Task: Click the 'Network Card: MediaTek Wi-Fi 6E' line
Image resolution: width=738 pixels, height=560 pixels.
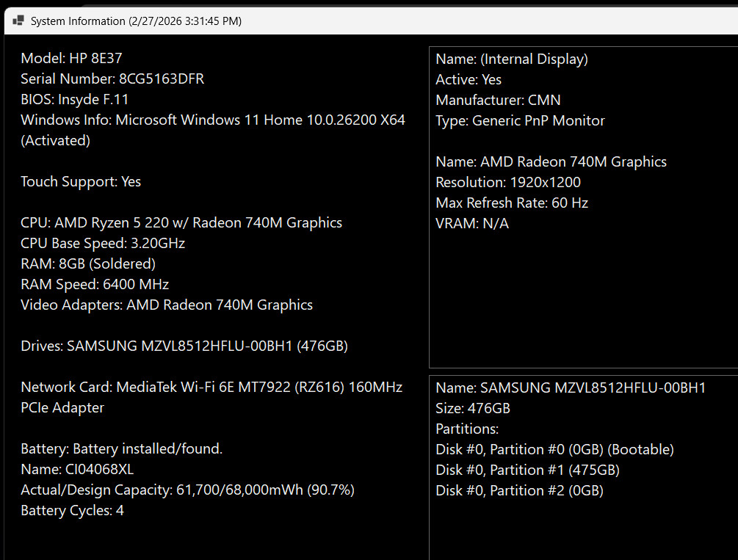Action: click(x=211, y=388)
